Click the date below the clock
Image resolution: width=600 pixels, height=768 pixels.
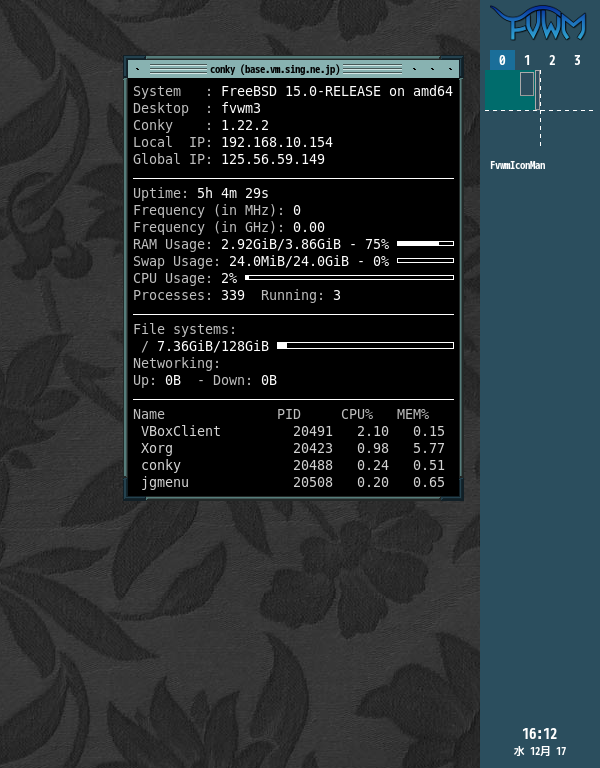click(x=540, y=752)
